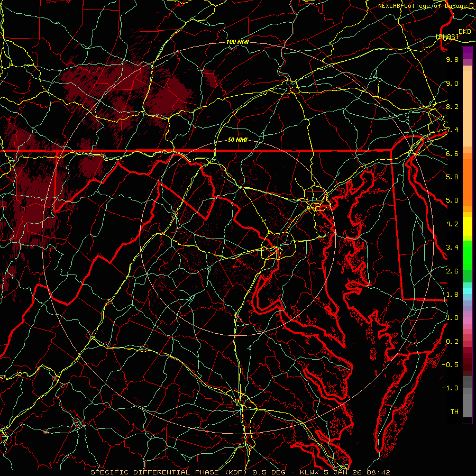Click the 6.6 scale value

click(x=452, y=153)
